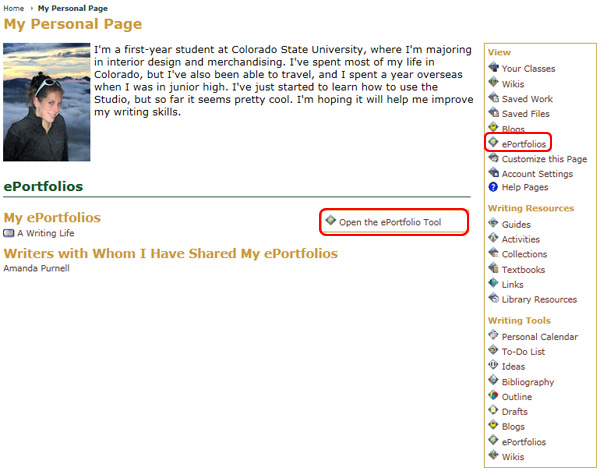Open Blogs link in the View section
This screenshot has height=471, width=600.
(x=513, y=129)
